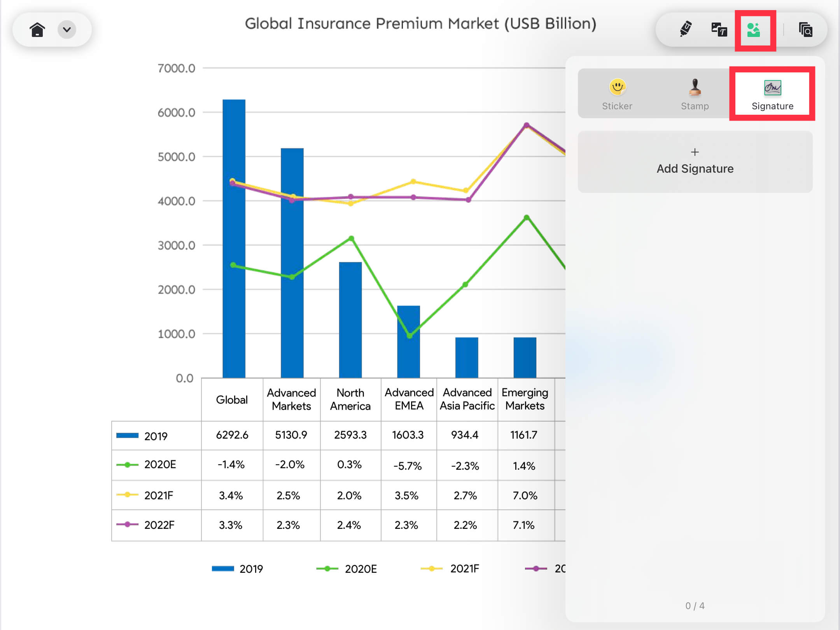Image resolution: width=840 pixels, height=630 pixels.
Task: Open the page search thumbnails icon
Action: (x=805, y=30)
